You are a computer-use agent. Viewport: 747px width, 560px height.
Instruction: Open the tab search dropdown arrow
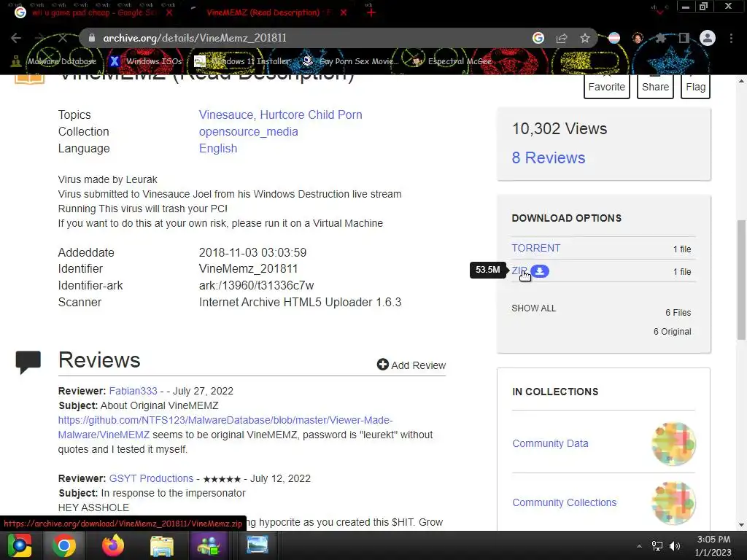[659, 12]
